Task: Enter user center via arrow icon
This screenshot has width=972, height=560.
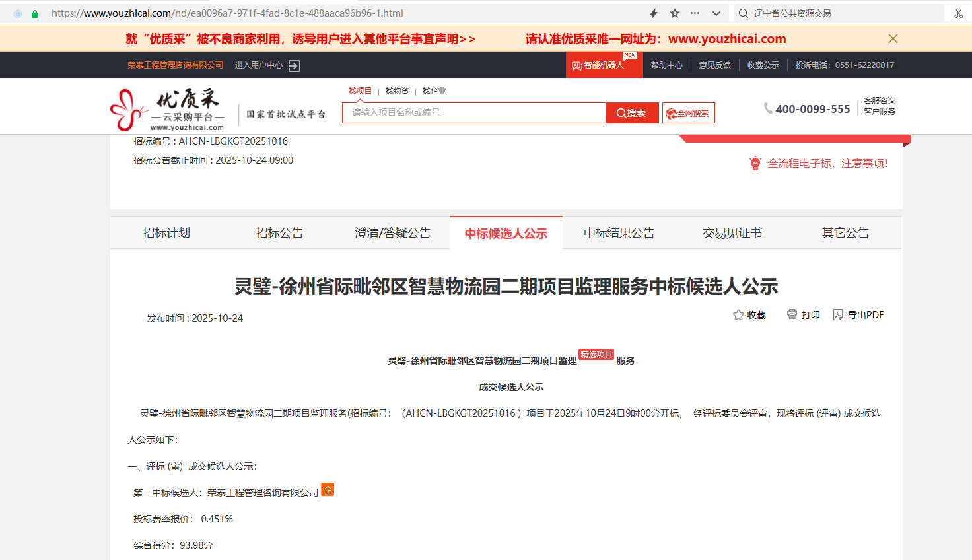Action: point(295,65)
